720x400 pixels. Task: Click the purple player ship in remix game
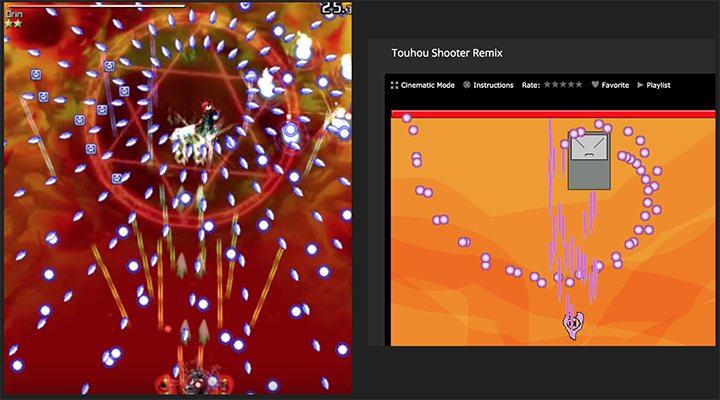tap(574, 325)
